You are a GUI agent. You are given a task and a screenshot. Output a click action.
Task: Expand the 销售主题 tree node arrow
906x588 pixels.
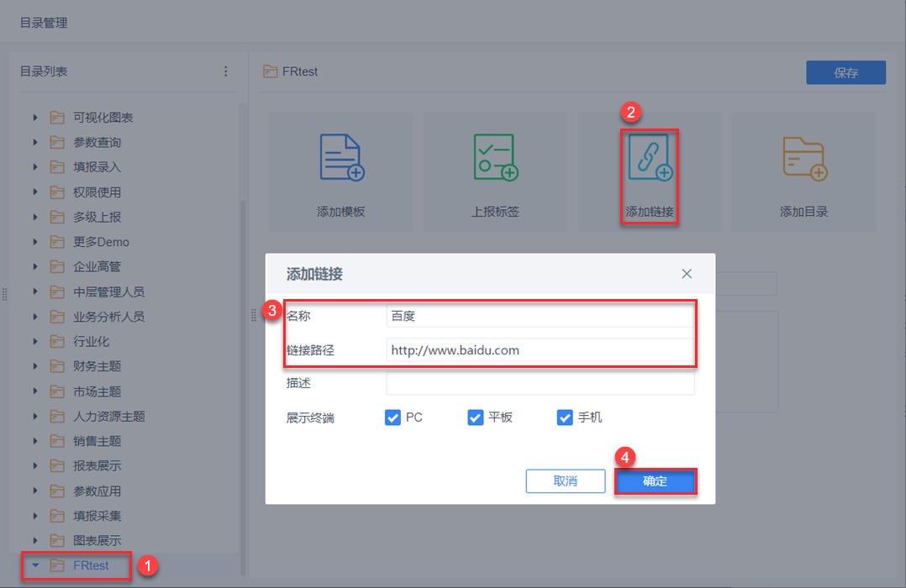[35, 441]
